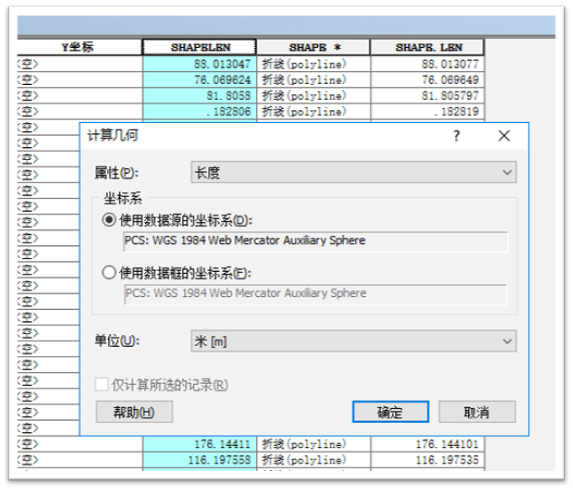Open the 属性 dropdown showing 长度
The width and height of the screenshot is (573, 490).
[353, 172]
